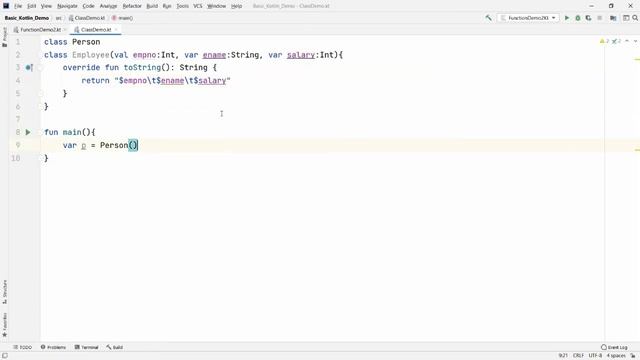640x360 pixels.
Task: Click the lock icon in status bar
Action: [x=633, y=356]
